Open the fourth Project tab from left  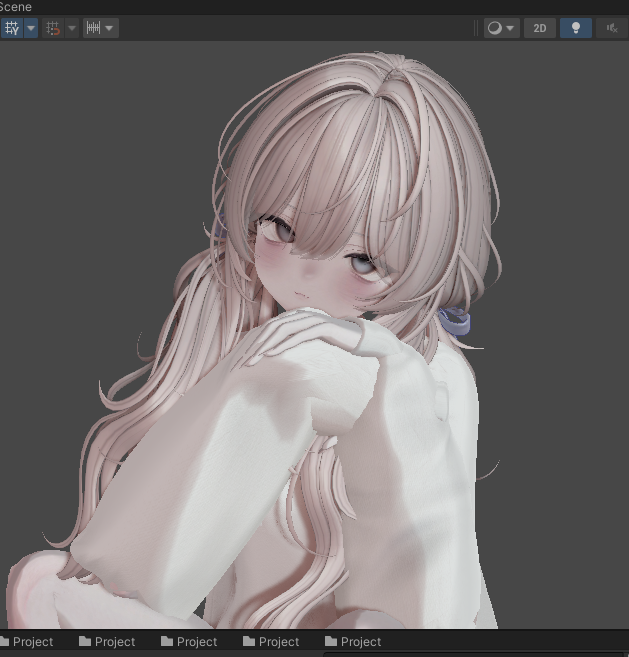tap(272, 641)
